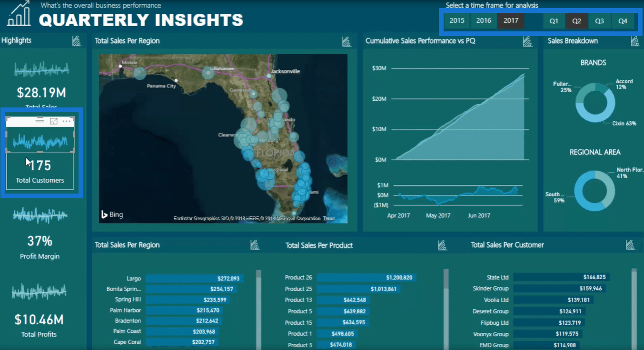Click the Product 1 bar $498,605
644x350 pixels.
tap(337, 334)
